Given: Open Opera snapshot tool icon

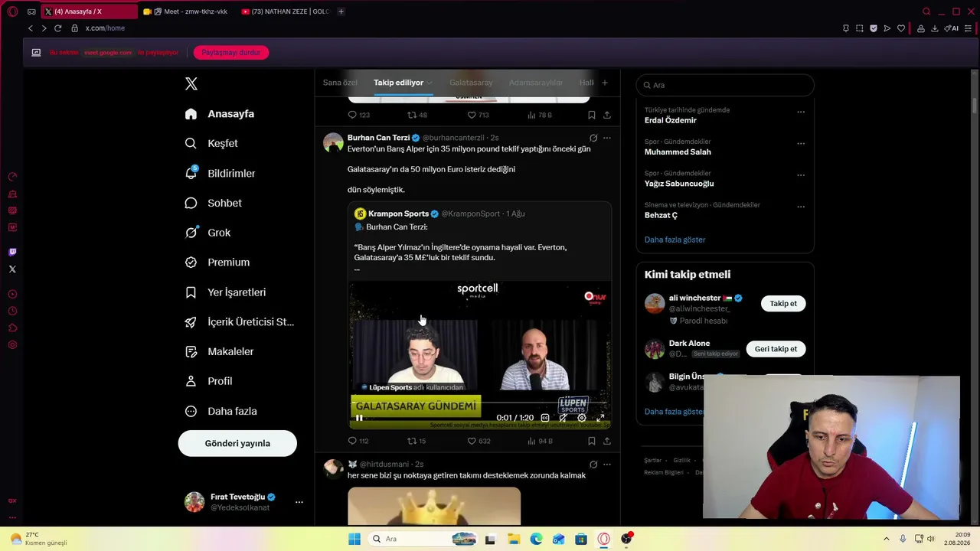Looking at the screenshot, I should tap(860, 28).
